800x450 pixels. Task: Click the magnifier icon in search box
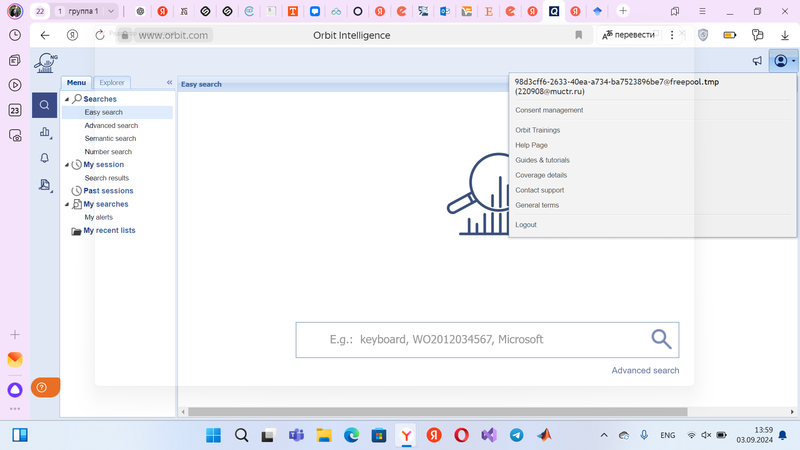[661, 339]
